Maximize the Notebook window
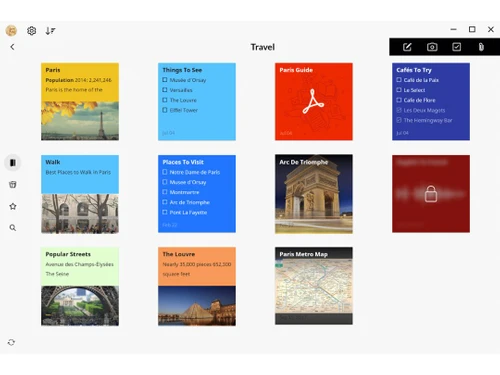The image size is (500, 375). [472, 29]
